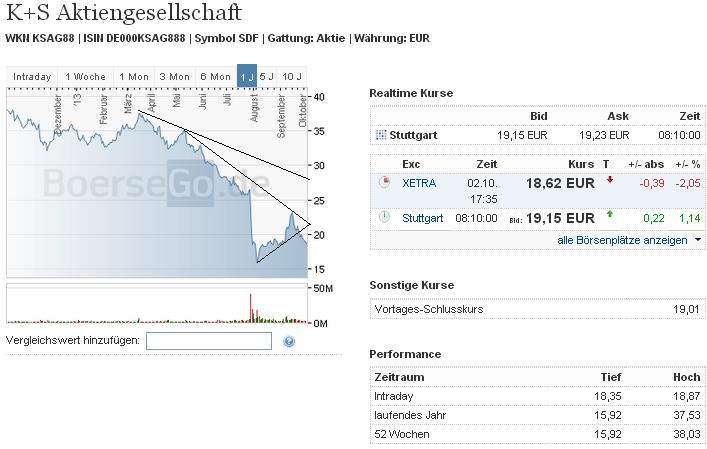The height and width of the screenshot is (449, 707).
Task: Click the grid icon next to Stuttgart
Action: click(380, 135)
